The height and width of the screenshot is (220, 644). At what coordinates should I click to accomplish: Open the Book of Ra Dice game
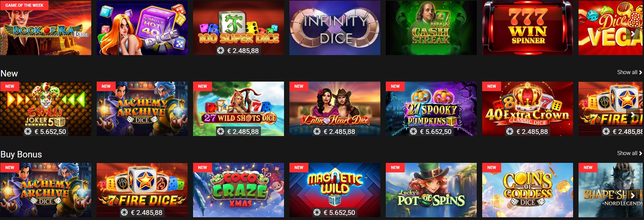(x=46, y=28)
